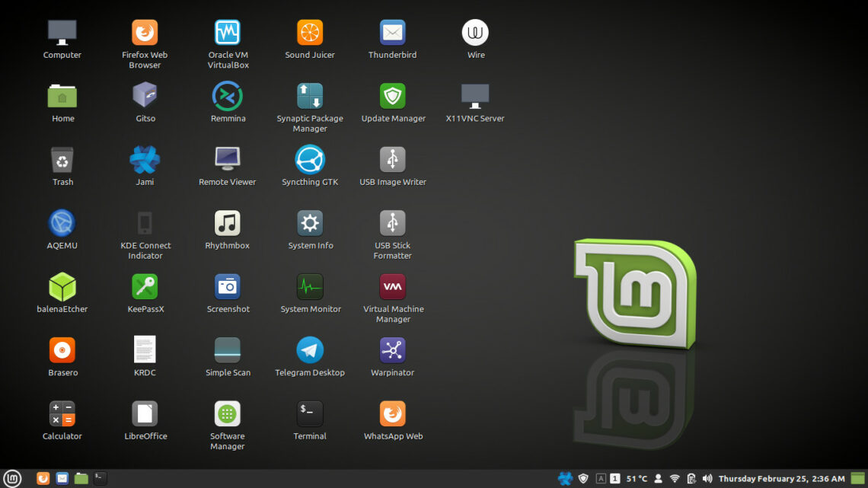Open Warpinator for file sharing
This screenshot has height=488, width=868.
pyautogui.click(x=392, y=350)
